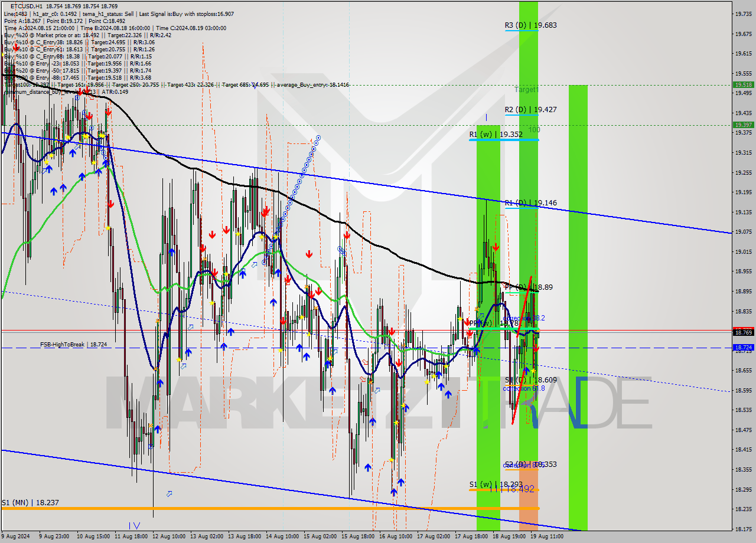Screen dimensions: 756x543
Task: Click 18.535 on the price axis
Action: pos(743,410)
